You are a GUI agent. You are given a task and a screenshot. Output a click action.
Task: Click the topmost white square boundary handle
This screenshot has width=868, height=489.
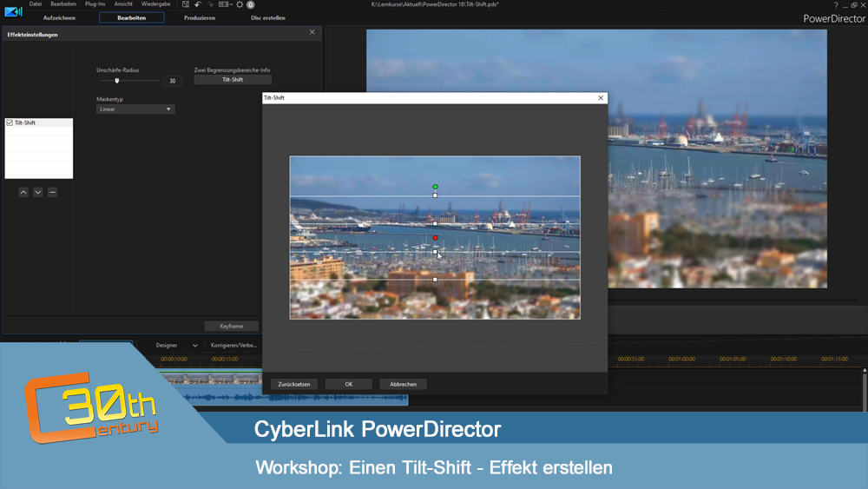click(435, 195)
